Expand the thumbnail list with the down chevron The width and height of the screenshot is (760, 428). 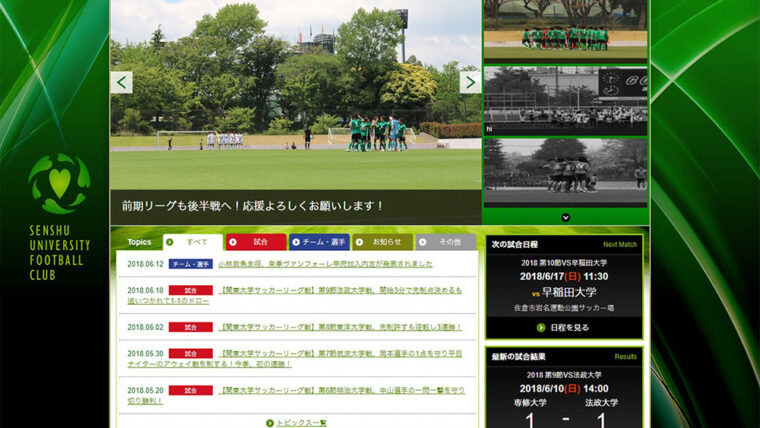565,217
